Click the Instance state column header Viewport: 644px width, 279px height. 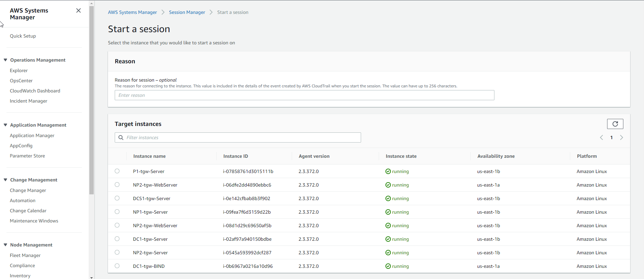(x=401, y=156)
